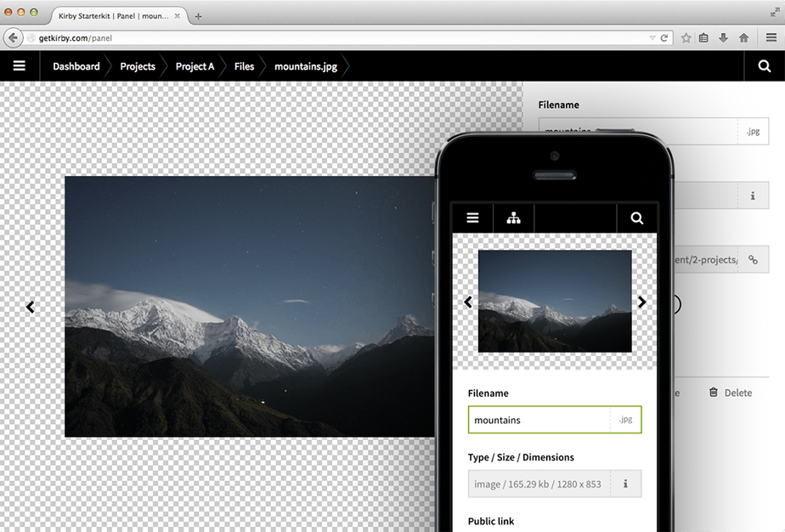
Task: Show previous image on the phone preview
Action: pos(468,302)
